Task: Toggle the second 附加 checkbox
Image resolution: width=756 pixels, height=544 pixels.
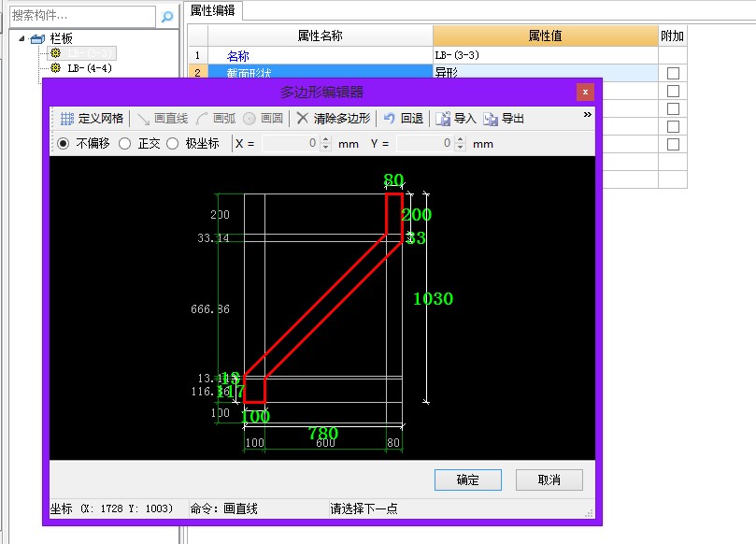Action: point(673,92)
